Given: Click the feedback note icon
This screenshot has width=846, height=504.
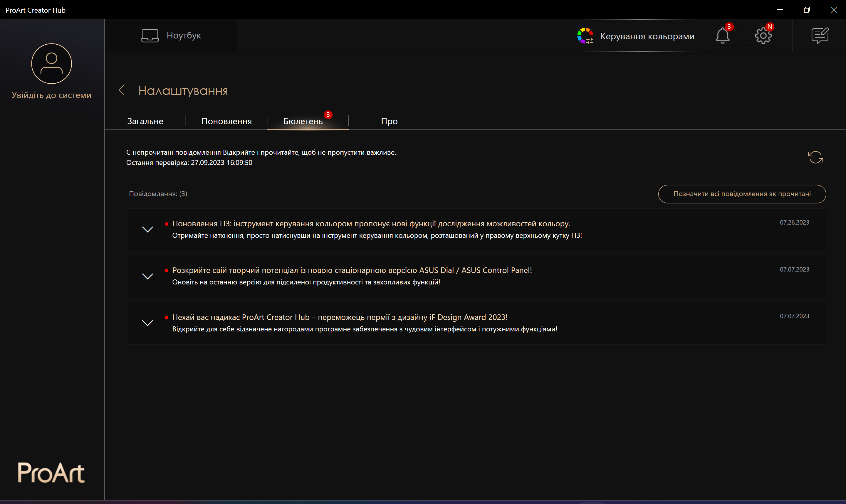Looking at the screenshot, I should pyautogui.click(x=820, y=36).
